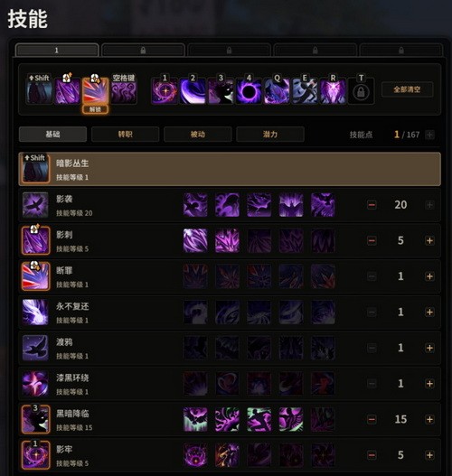This screenshot has width=452, height=476.
Task: Choose the 空格键 hotkey skill slot
Action: pos(124,90)
